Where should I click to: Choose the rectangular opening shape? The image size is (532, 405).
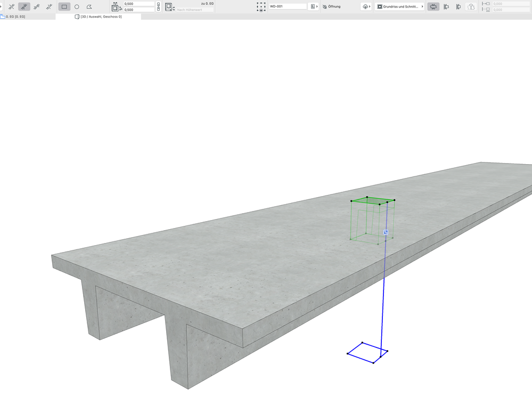pos(64,6)
